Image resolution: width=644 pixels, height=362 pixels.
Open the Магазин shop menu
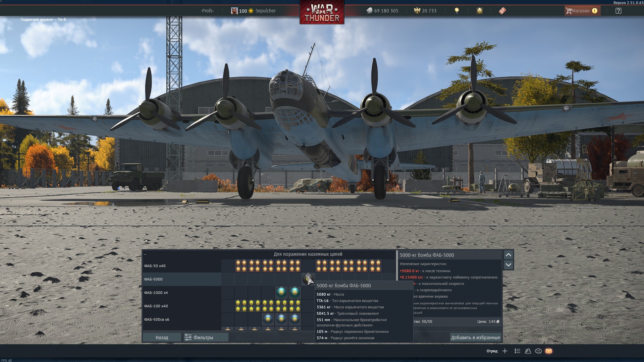point(582,11)
